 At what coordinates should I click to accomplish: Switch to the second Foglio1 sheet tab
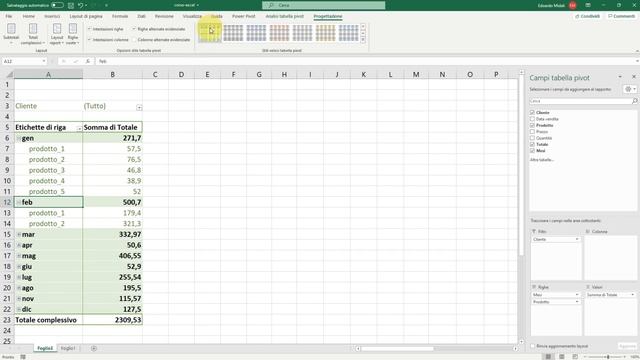tap(68, 348)
